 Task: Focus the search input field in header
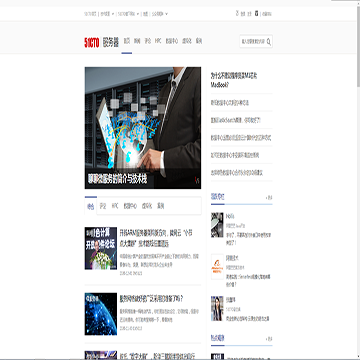[253, 42]
